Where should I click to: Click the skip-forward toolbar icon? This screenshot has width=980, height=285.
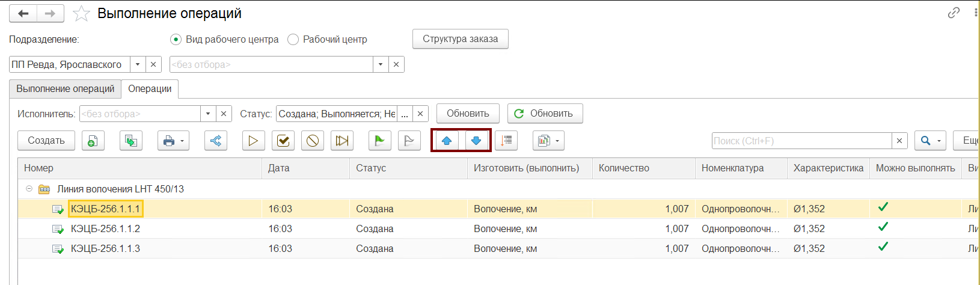coord(342,141)
